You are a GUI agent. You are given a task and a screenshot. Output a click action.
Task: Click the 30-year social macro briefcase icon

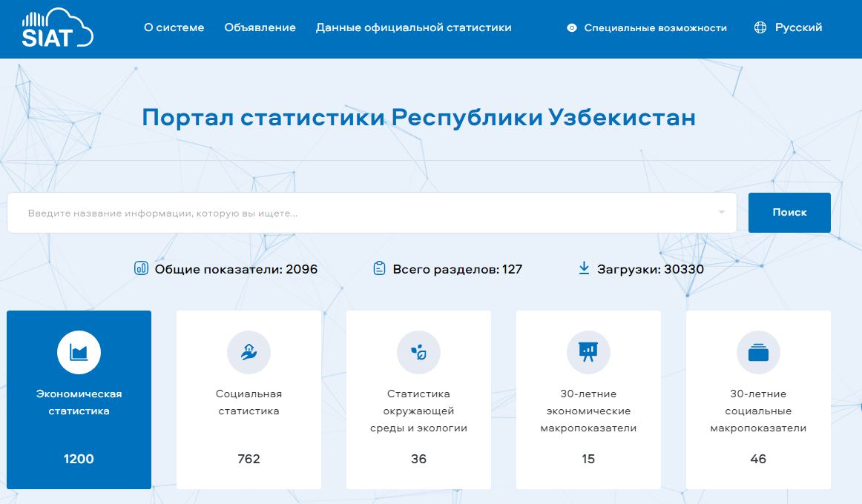pos(758,352)
